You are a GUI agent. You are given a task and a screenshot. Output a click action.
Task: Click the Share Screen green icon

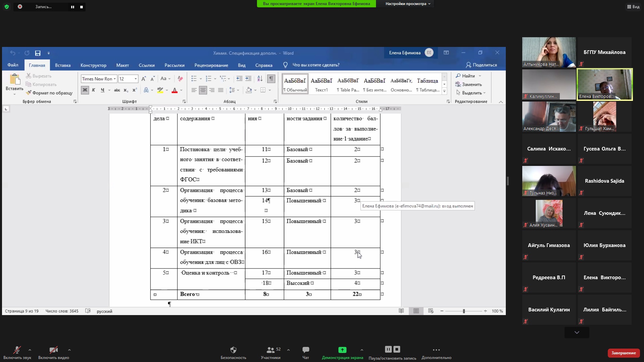(342, 350)
